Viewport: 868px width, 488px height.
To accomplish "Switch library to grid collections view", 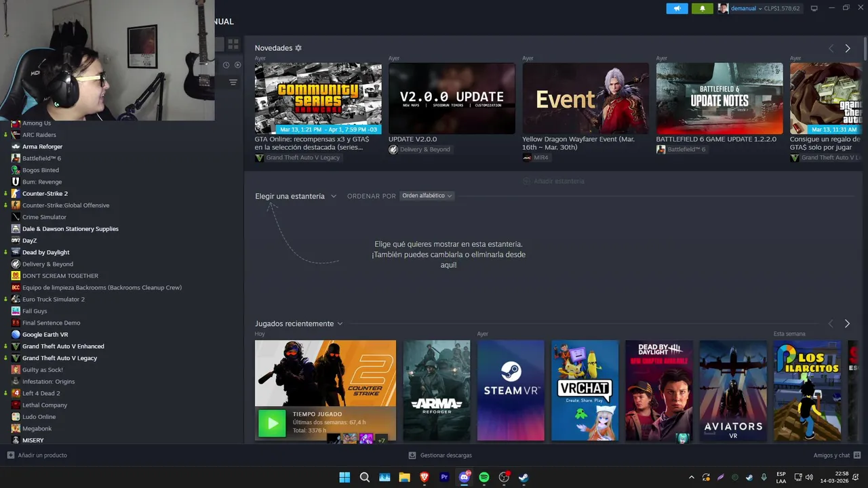I will [233, 44].
